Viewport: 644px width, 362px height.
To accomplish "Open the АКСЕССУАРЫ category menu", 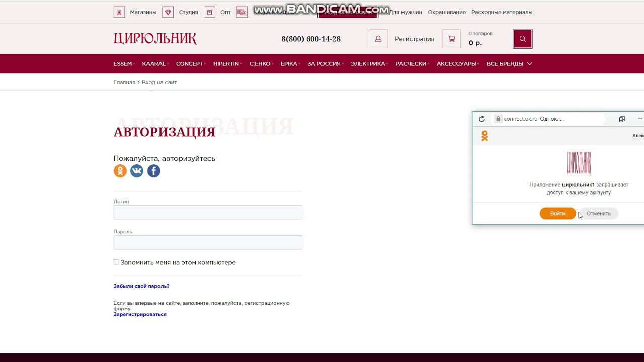I will [456, 64].
